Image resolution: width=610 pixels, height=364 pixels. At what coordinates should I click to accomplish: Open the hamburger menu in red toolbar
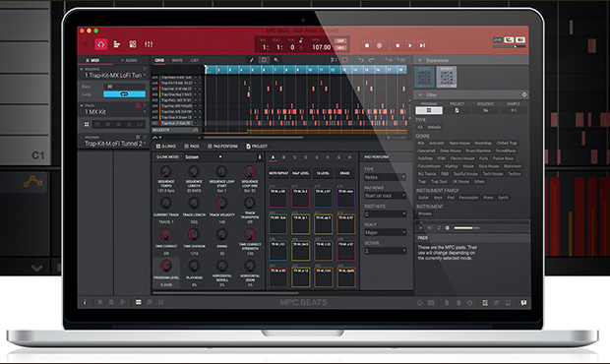pos(86,44)
